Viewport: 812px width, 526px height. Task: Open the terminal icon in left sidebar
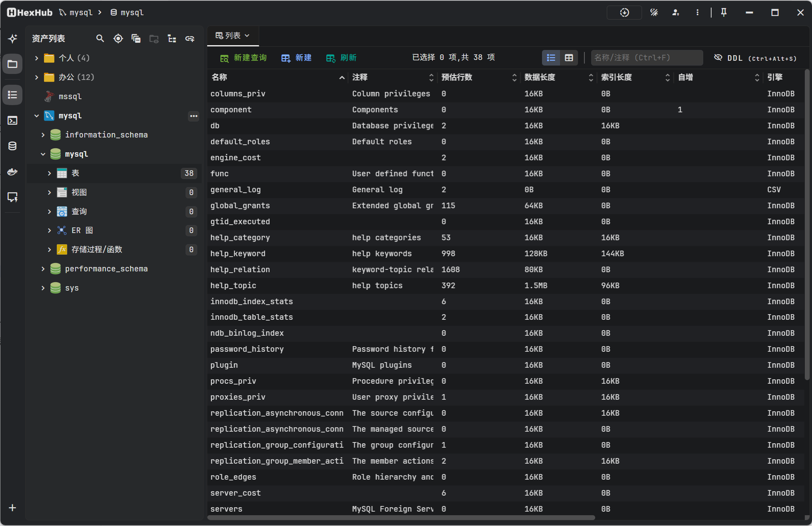[x=12, y=120]
